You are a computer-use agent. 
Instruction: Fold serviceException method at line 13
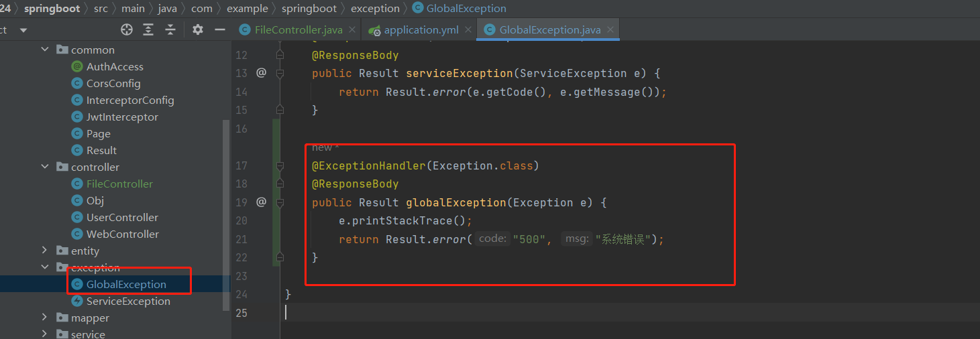click(281, 73)
